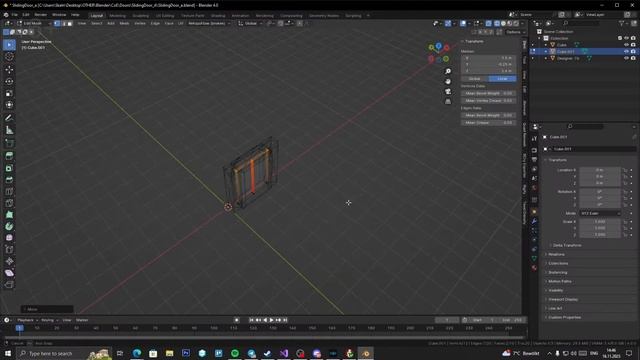This screenshot has height=360, width=640.
Task: Open the Modifiers wrench properties tab
Action: point(534,221)
